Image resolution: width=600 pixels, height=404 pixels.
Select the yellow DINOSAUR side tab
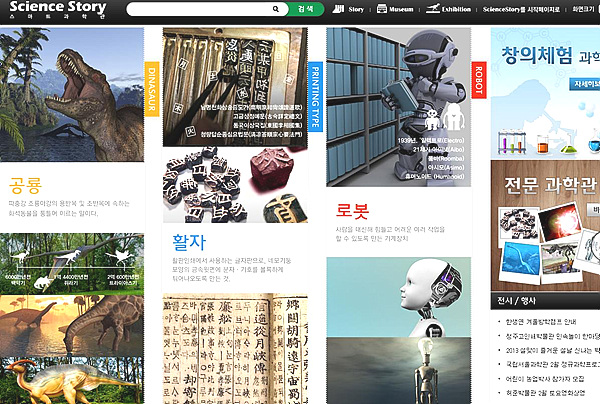pos(152,89)
